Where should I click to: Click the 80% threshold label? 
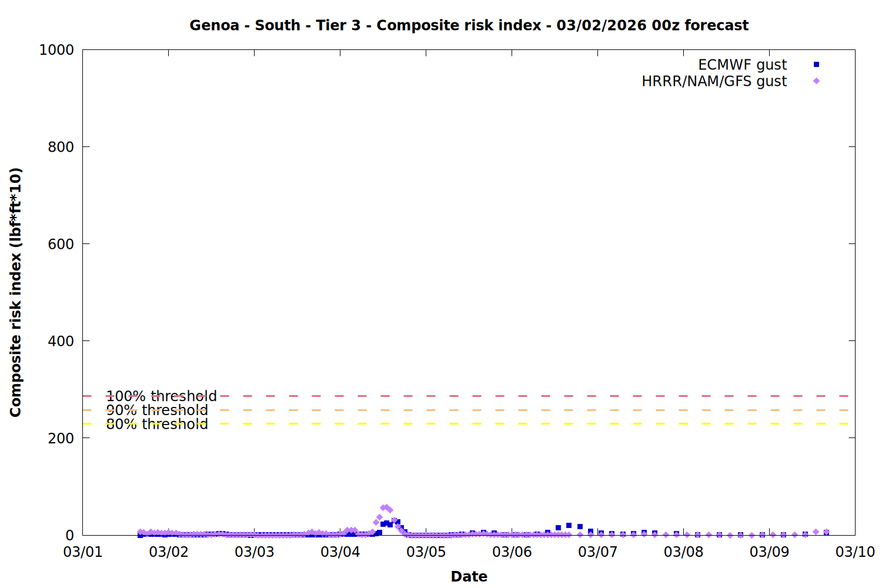[x=157, y=424]
